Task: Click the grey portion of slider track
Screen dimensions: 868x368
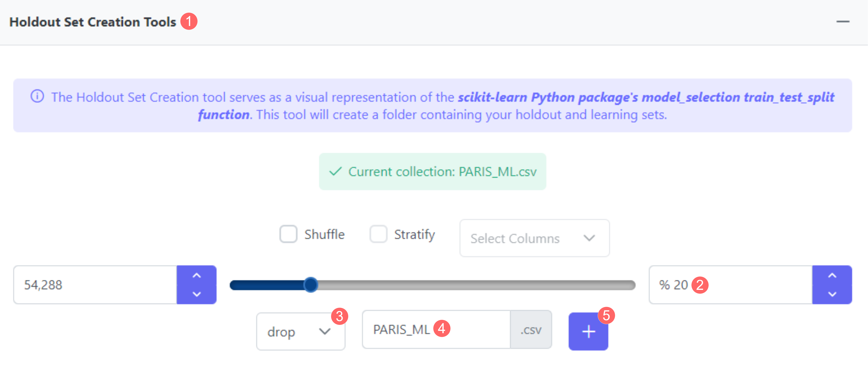Action: [472, 285]
